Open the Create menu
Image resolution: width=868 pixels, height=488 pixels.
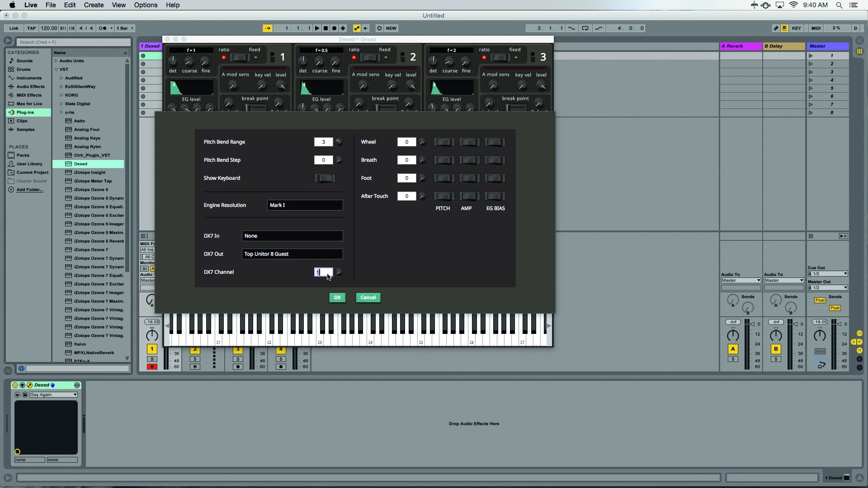[x=94, y=5]
